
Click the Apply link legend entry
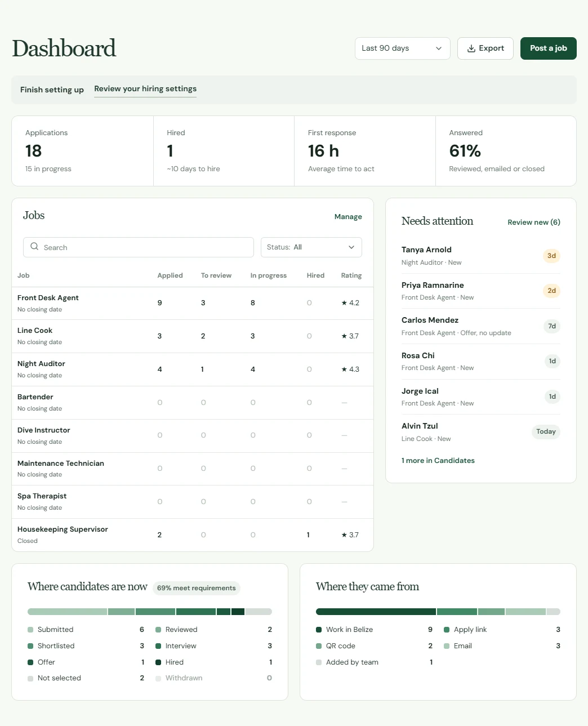click(x=502, y=630)
